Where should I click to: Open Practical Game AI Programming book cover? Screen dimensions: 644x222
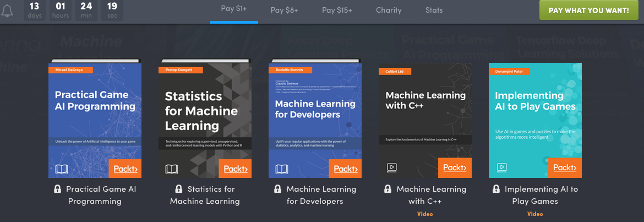click(x=95, y=118)
